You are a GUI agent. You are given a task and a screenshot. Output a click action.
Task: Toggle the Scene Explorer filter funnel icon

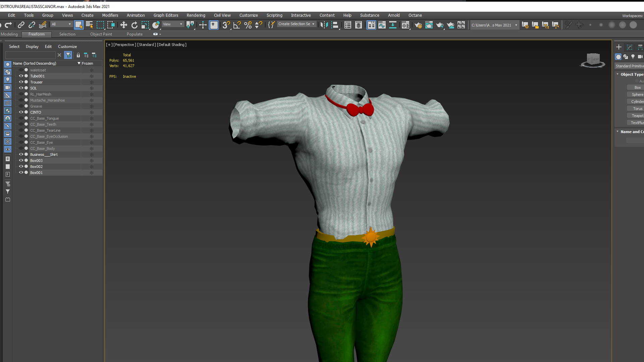68,55
